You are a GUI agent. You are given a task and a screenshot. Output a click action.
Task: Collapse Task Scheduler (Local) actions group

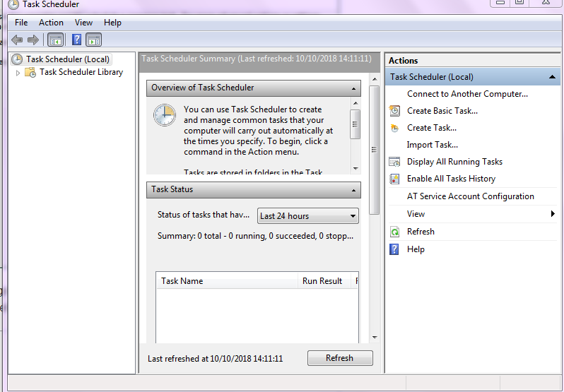pos(552,77)
